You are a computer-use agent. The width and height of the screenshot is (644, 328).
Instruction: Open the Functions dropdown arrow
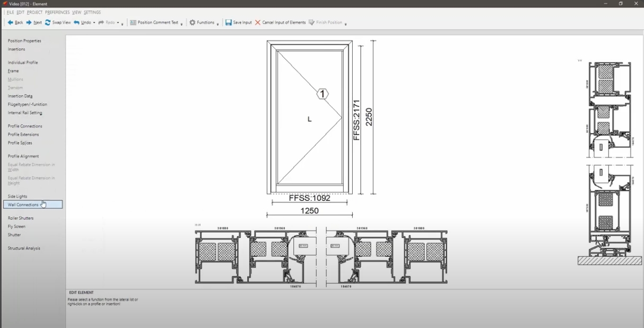point(217,23)
